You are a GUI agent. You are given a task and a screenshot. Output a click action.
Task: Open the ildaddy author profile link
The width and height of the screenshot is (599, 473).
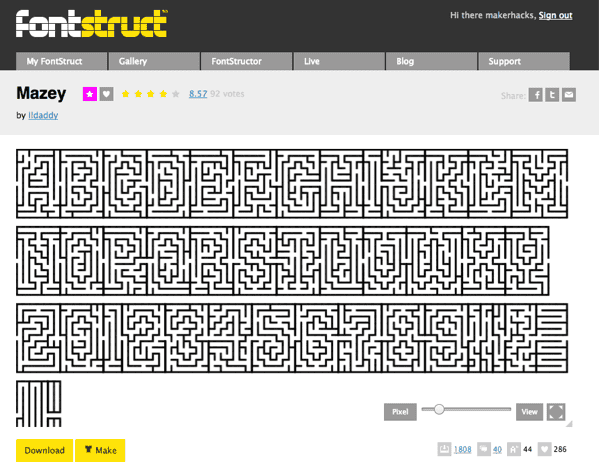point(43,115)
